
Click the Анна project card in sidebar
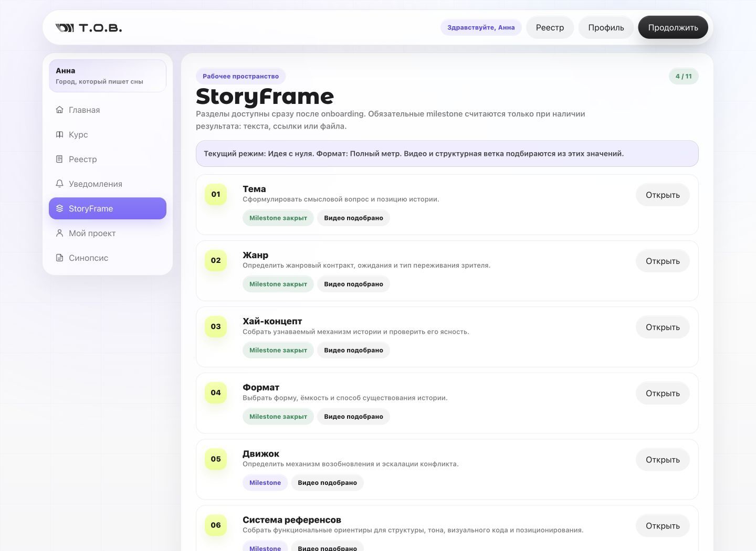[108, 76]
